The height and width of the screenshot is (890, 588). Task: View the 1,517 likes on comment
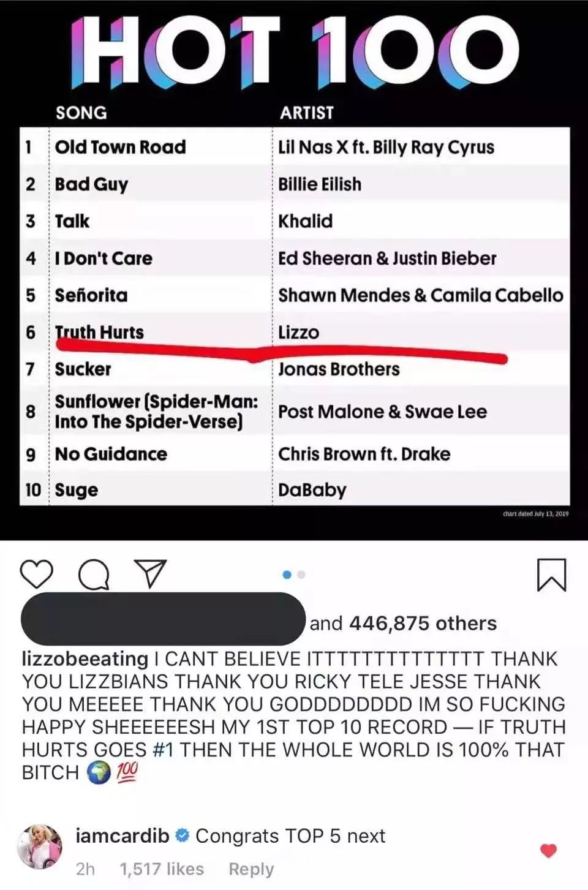click(x=162, y=869)
